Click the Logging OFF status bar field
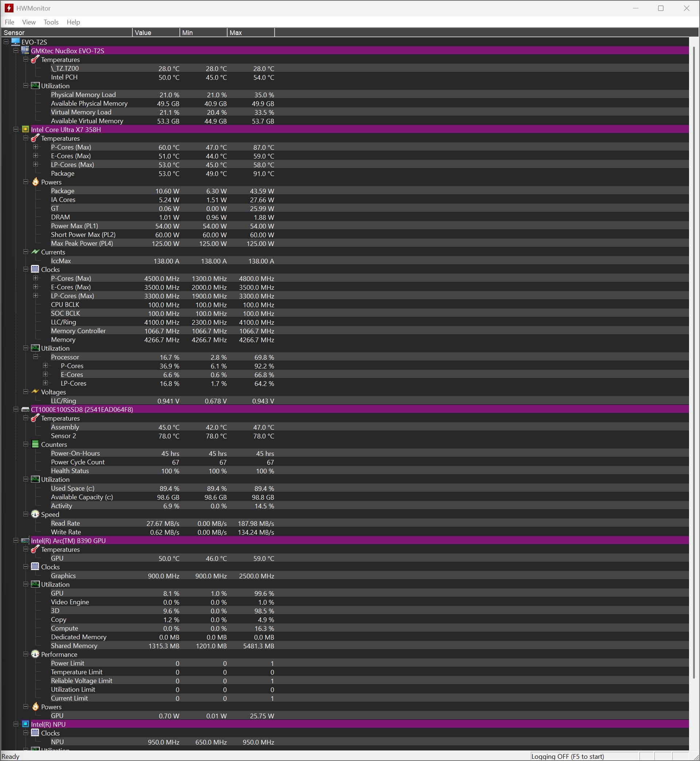The width and height of the screenshot is (700, 761). pos(584,756)
